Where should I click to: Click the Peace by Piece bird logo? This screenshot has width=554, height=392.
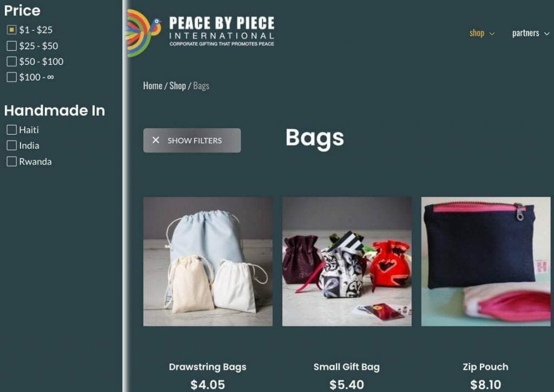pos(143,32)
